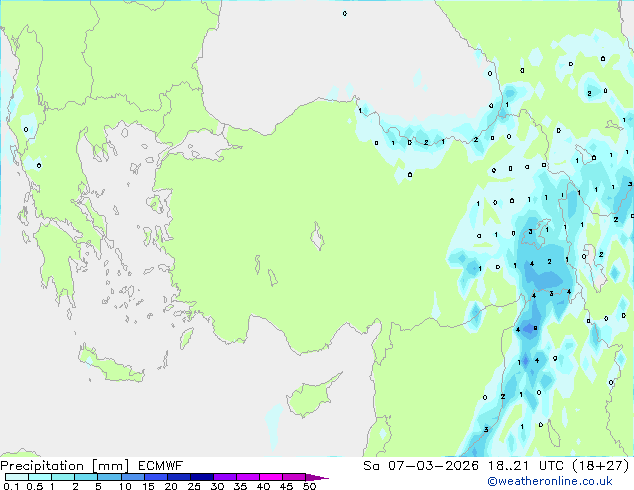Pick the 15 to 20 mm legend swatch
634x490 pixels.
[x=156, y=477]
